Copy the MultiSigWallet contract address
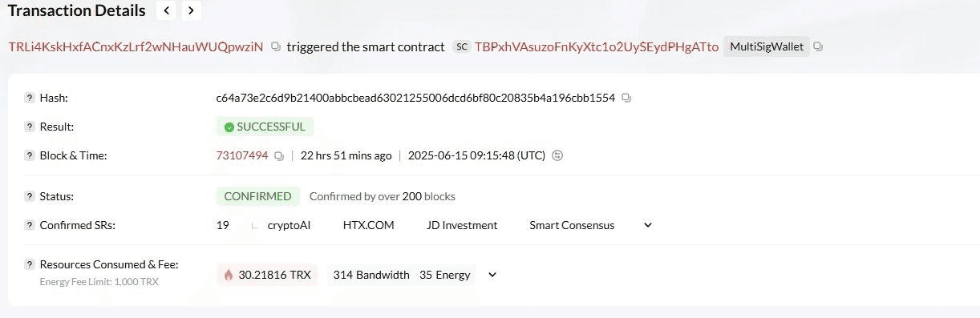Viewport: 980px width, 318px height. (818, 46)
